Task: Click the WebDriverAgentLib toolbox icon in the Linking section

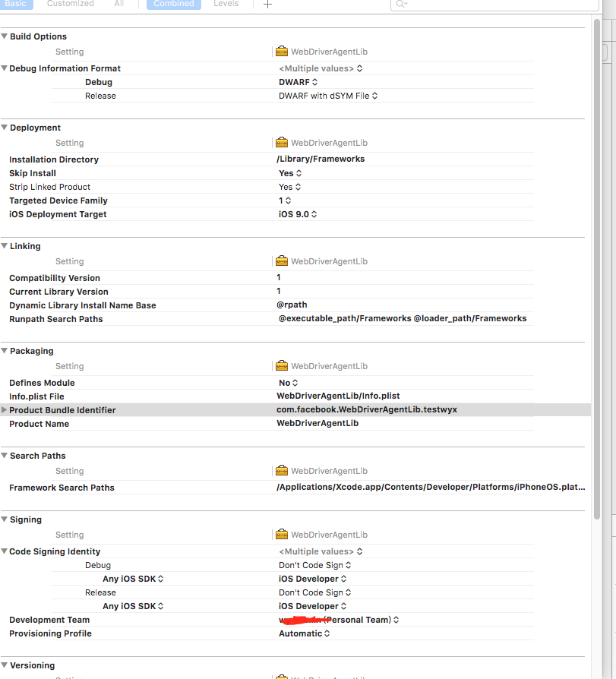Action: coord(282,261)
